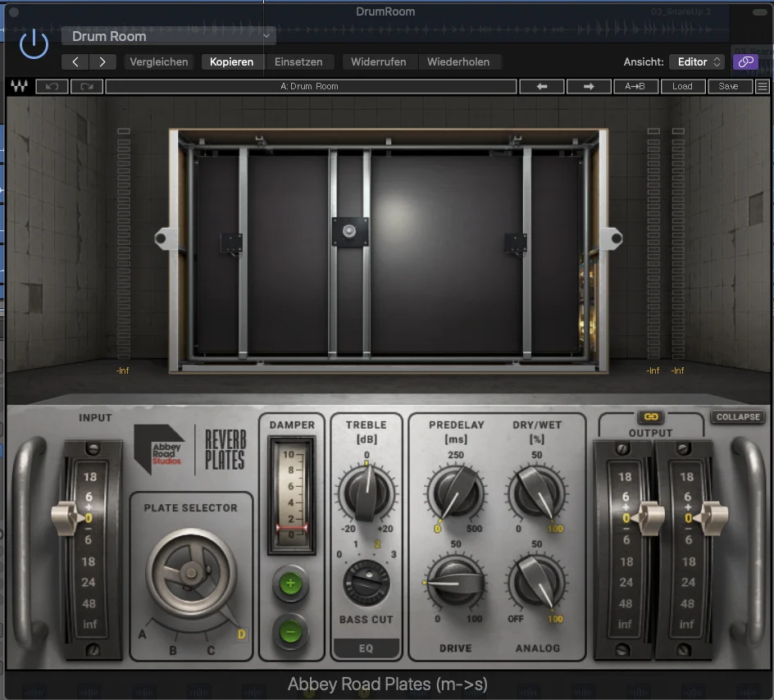The height and width of the screenshot is (700, 774).
Task: Select plate B
Action: point(173,651)
